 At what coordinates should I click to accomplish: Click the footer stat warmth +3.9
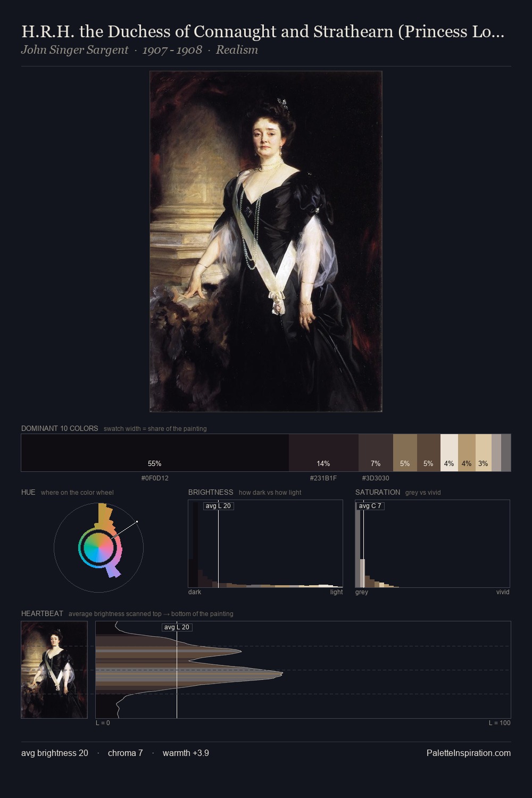coord(186,753)
